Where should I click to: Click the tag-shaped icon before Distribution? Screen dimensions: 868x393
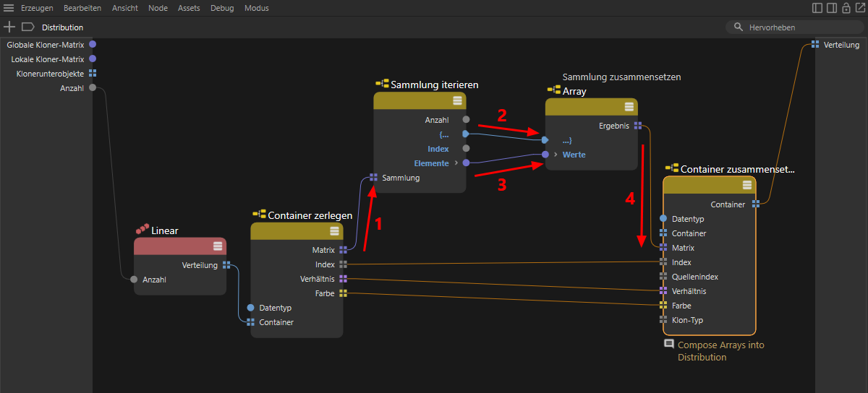click(x=28, y=27)
